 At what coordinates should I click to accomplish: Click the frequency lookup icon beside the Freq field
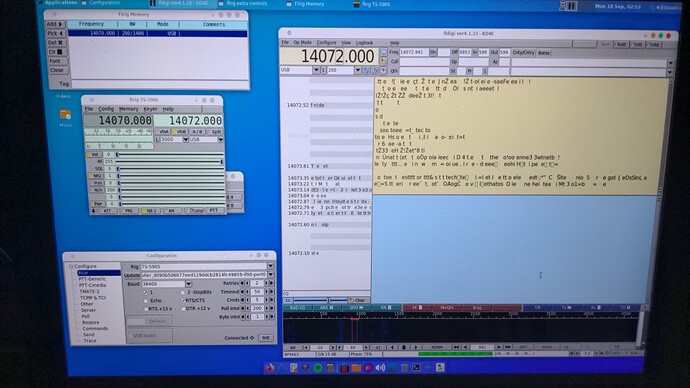coord(384,52)
